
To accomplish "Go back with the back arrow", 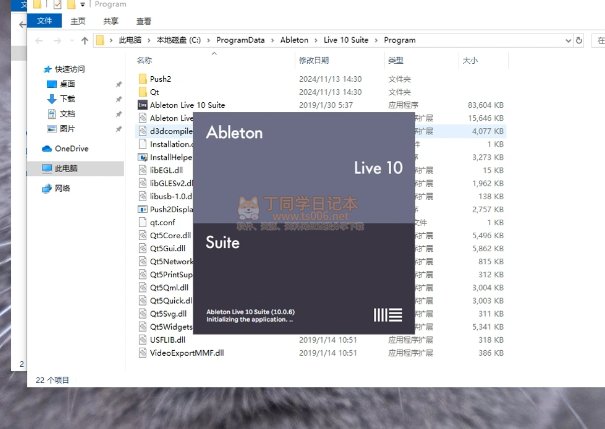I will 39,41.
